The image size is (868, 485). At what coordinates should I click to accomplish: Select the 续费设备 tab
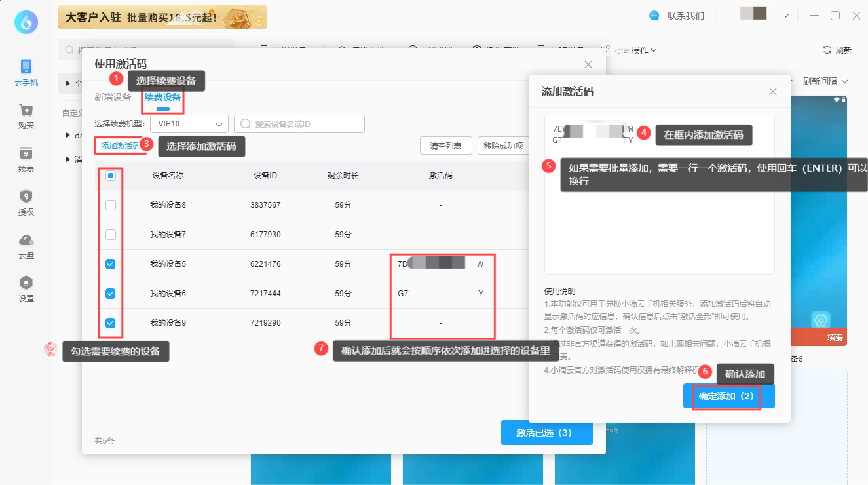[x=162, y=97]
